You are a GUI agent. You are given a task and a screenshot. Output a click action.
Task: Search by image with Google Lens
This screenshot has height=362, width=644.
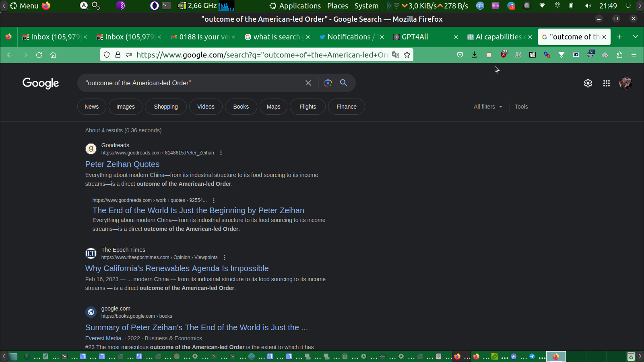328,83
